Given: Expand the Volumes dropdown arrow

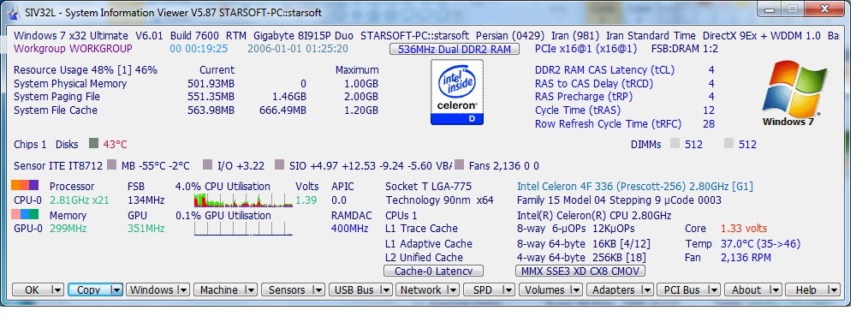Looking at the screenshot, I should (x=577, y=289).
